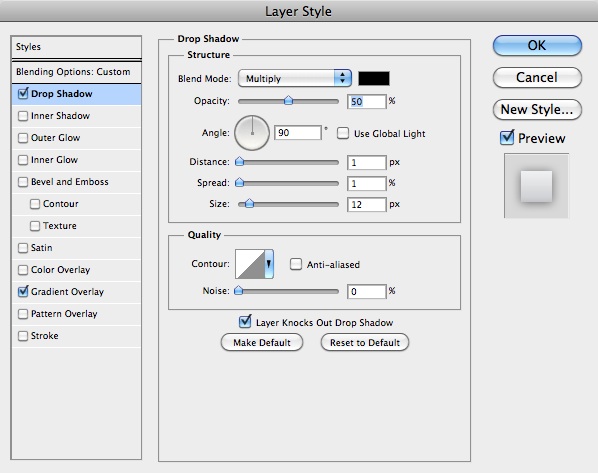This screenshot has width=598, height=473.
Task: Open the Blend Mode Multiply dropdown
Action: point(294,78)
